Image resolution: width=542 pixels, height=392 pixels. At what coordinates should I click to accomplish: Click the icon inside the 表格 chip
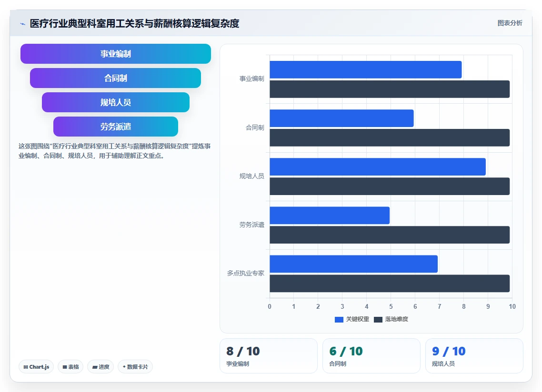coord(65,367)
